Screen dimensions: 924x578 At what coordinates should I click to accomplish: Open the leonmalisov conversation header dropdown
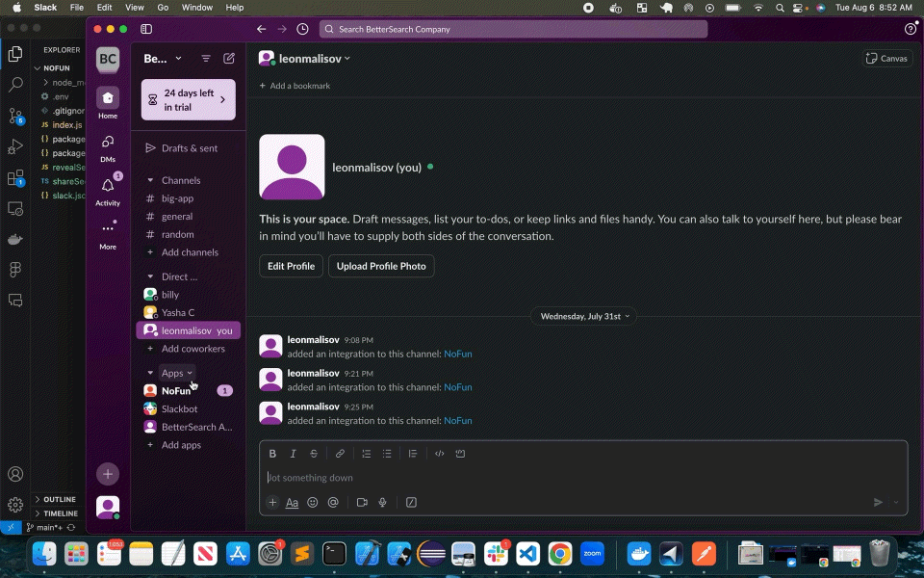point(315,59)
